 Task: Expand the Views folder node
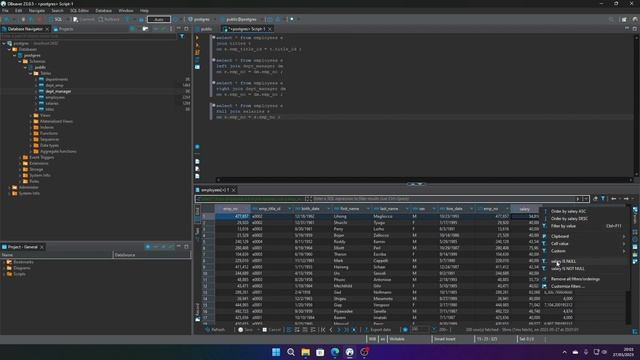[x=31, y=116]
